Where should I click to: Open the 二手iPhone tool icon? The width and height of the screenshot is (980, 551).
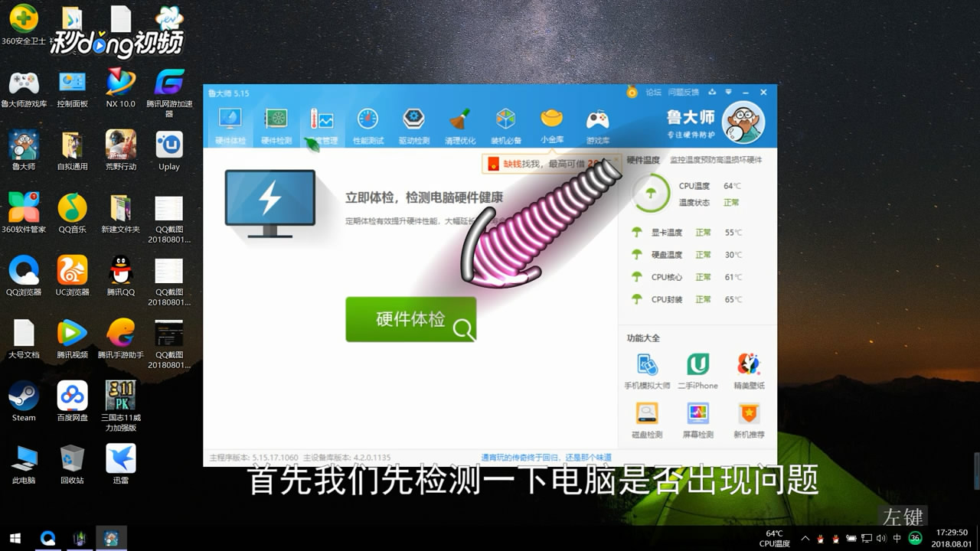[697, 371]
